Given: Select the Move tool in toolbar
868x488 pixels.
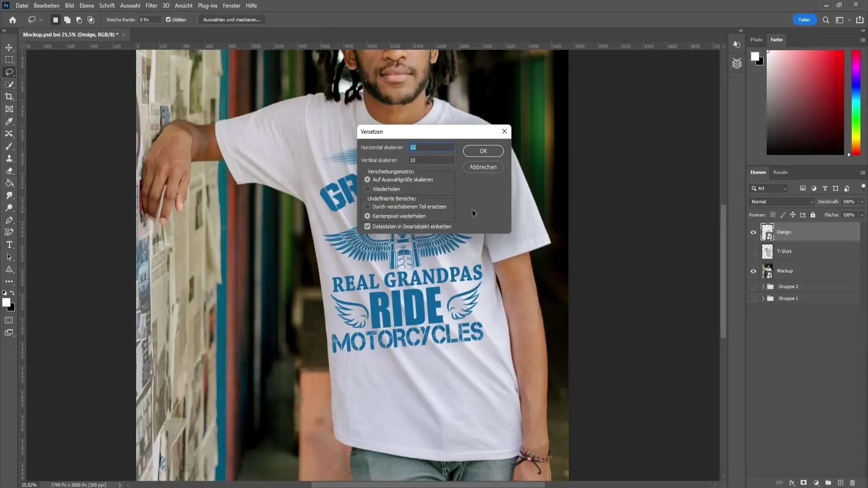Looking at the screenshot, I should tap(9, 47).
